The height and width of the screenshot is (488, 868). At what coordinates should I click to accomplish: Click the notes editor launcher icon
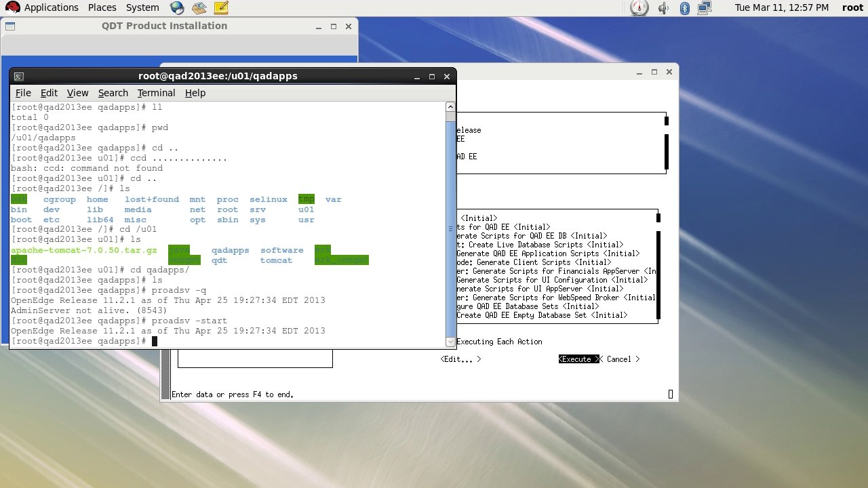tap(221, 8)
